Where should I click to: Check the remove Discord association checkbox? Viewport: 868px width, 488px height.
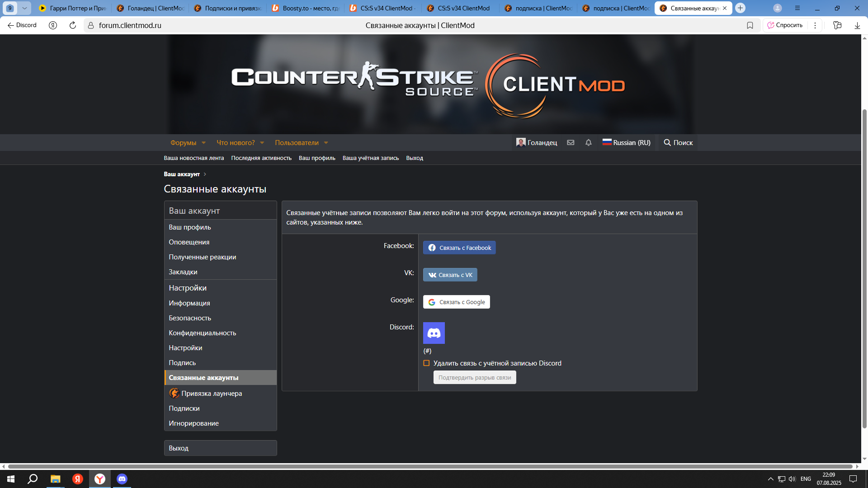click(426, 363)
